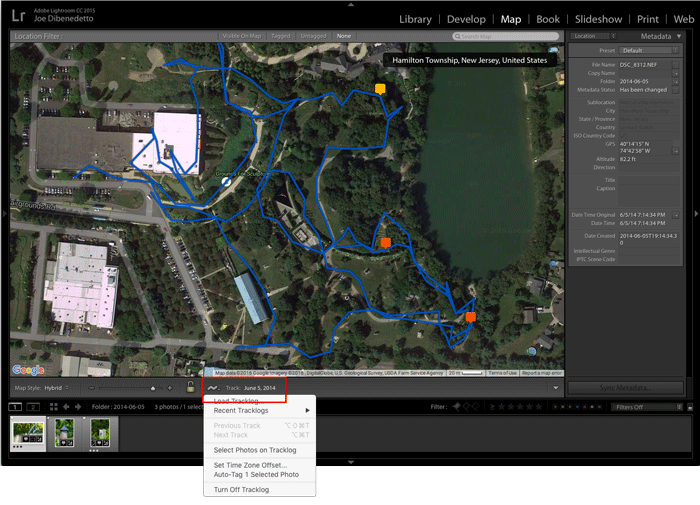Click the Track June 5, 2014 label
700x505 pixels.
point(250,388)
